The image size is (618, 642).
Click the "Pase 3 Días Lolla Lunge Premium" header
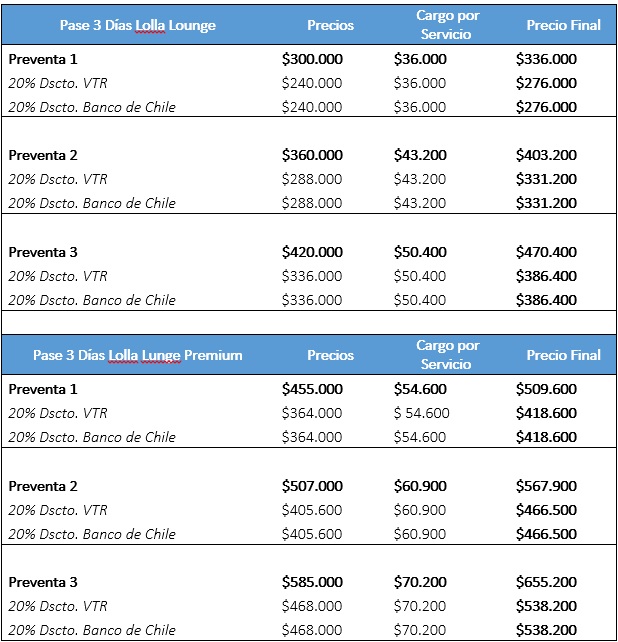pos(138,355)
